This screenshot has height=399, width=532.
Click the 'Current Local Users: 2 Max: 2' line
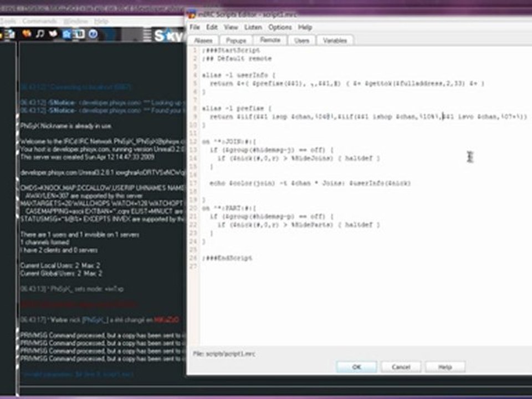(60, 265)
